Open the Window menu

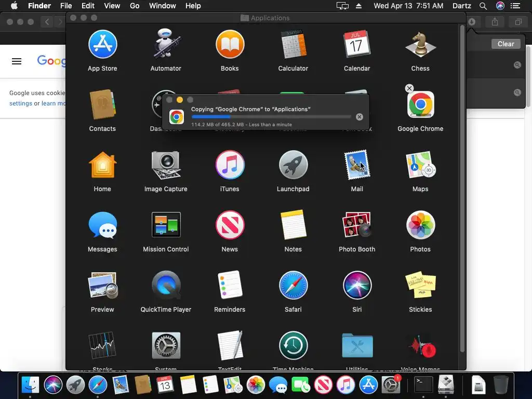point(163,6)
